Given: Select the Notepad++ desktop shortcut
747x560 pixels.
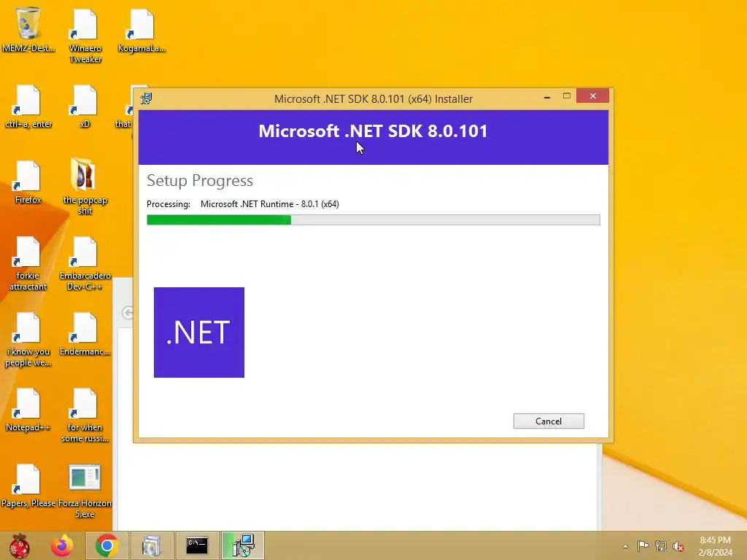Looking at the screenshot, I should tap(28, 410).
